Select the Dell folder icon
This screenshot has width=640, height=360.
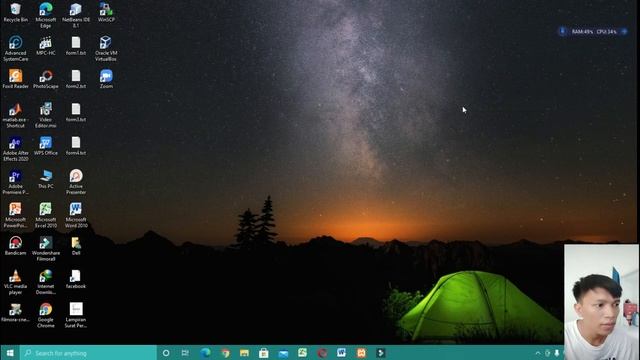pyautogui.click(x=76, y=245)
